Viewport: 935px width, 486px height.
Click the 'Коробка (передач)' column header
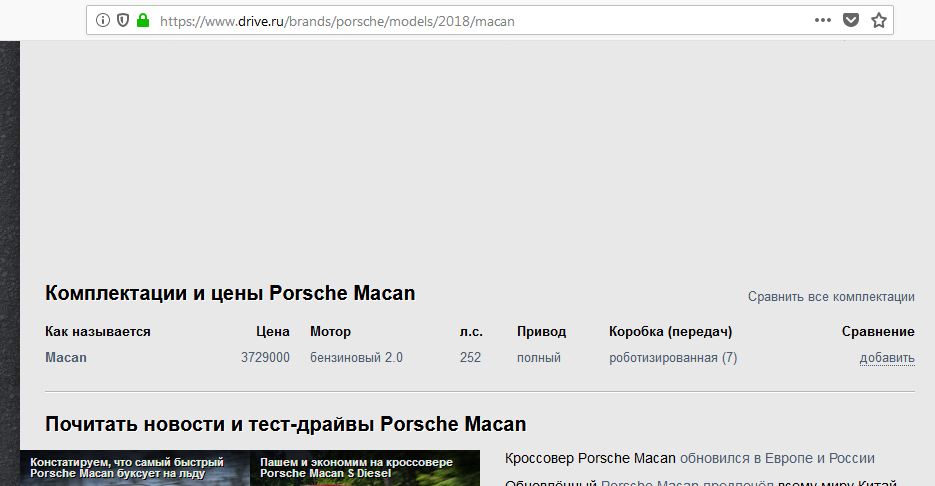pos(670,332)
